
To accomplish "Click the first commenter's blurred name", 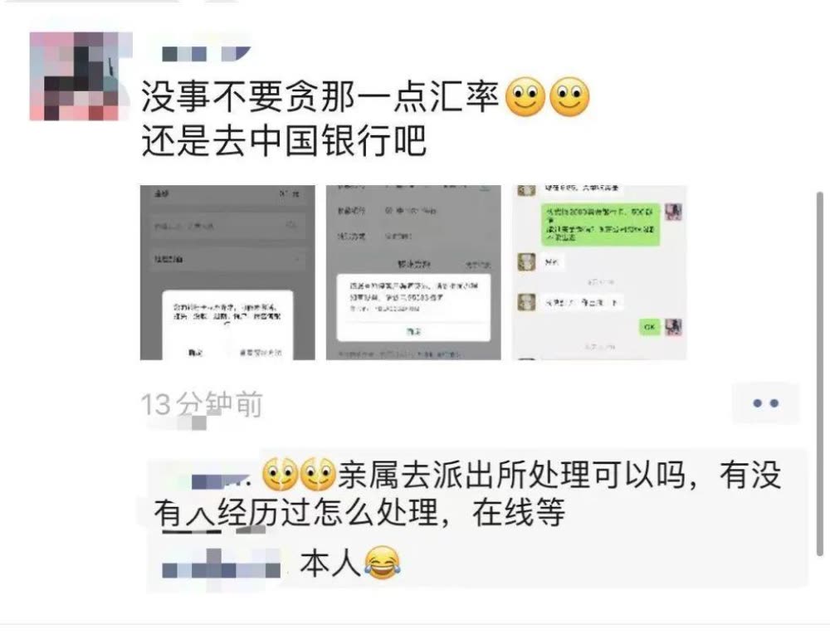I will pos(220,481).
